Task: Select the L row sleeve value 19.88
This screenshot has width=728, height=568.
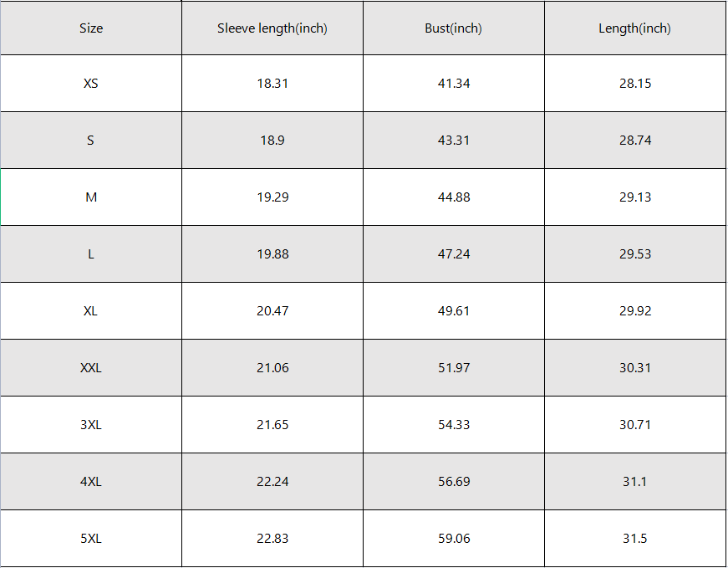Action: point(272,254)
